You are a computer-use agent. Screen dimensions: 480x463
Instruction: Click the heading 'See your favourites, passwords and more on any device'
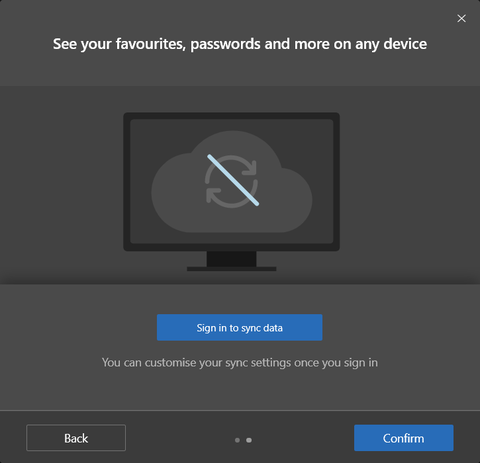pos(240,44)
